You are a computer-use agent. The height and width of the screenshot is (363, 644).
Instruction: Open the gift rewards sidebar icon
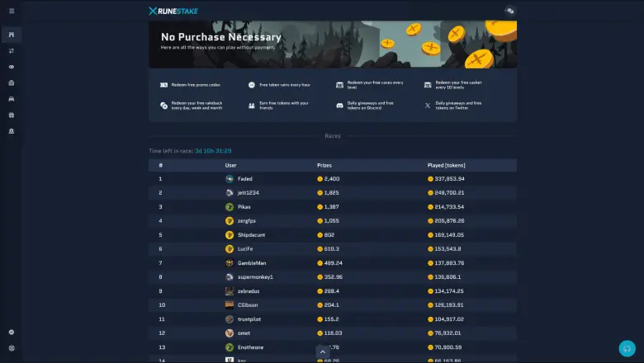tap(12, 115)
